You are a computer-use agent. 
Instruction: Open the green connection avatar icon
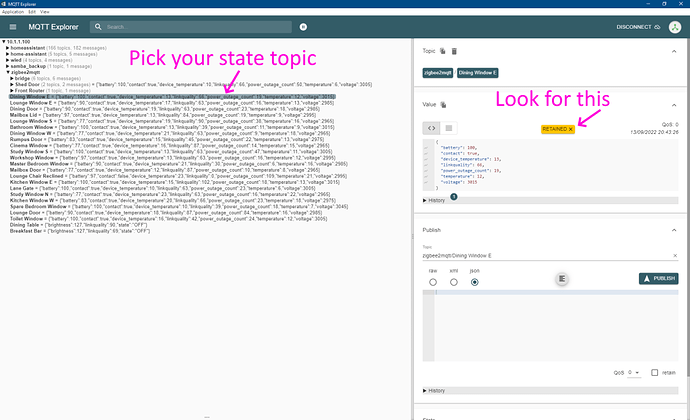pos(675,27)
